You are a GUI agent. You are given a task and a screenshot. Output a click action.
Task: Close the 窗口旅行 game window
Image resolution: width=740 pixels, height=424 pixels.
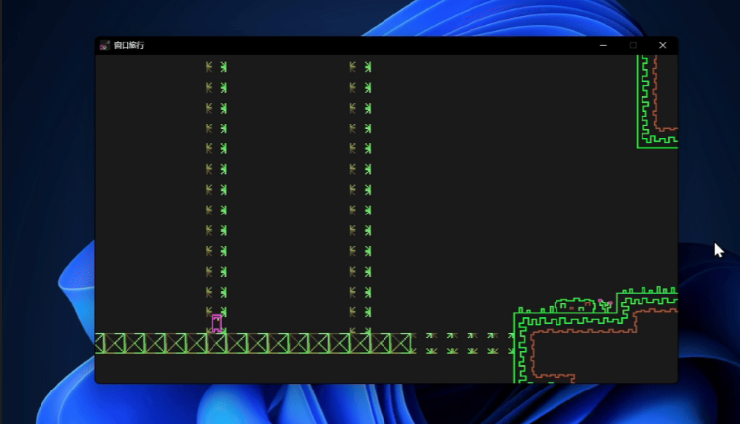(x=663, y=45)
